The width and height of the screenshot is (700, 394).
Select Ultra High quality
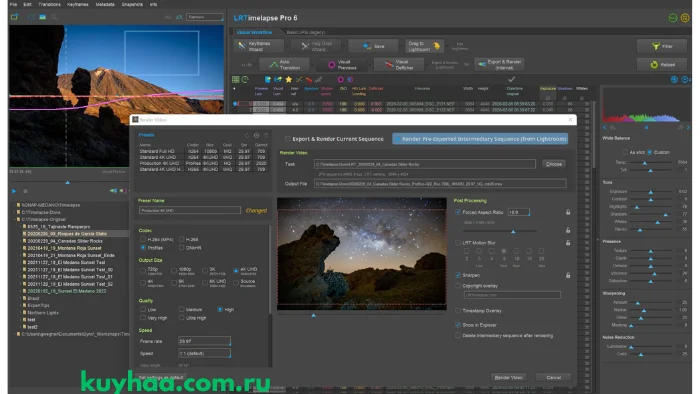click(x=182, y=318)
